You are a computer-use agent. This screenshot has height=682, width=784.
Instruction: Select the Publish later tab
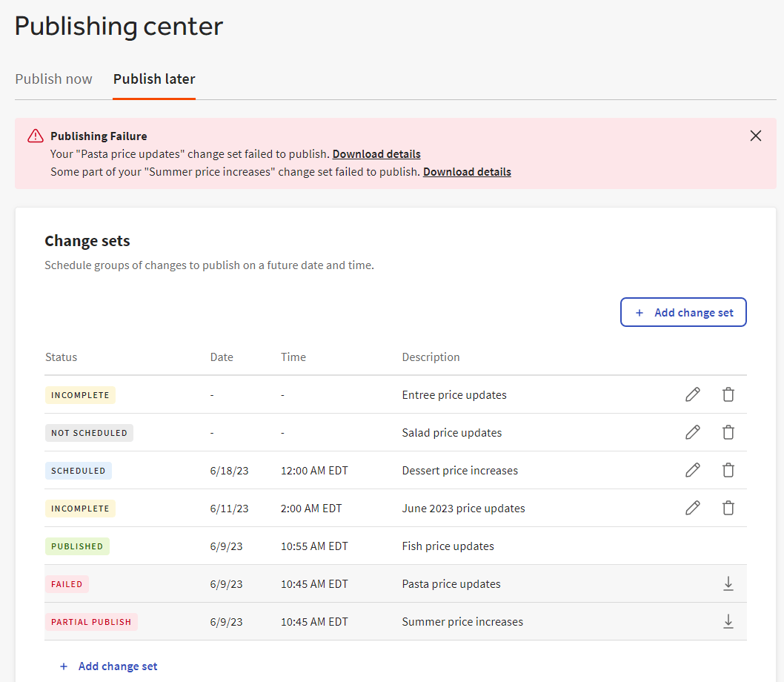tap(154, 79)
